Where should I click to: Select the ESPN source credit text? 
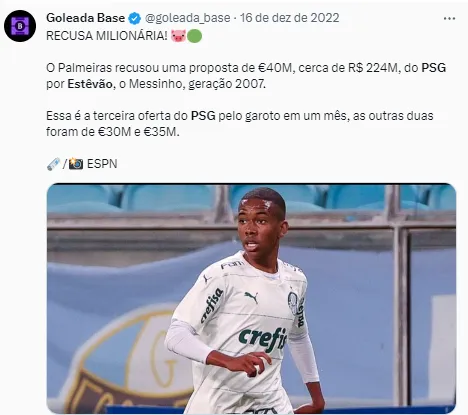click(102, 164)
